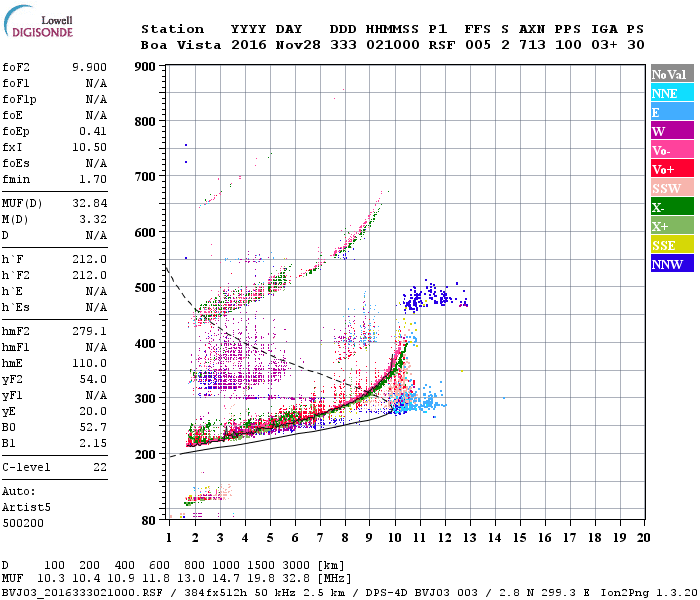Select the fmin value 1.70
This screenshot has width=700, height=600.
[93, 179]
